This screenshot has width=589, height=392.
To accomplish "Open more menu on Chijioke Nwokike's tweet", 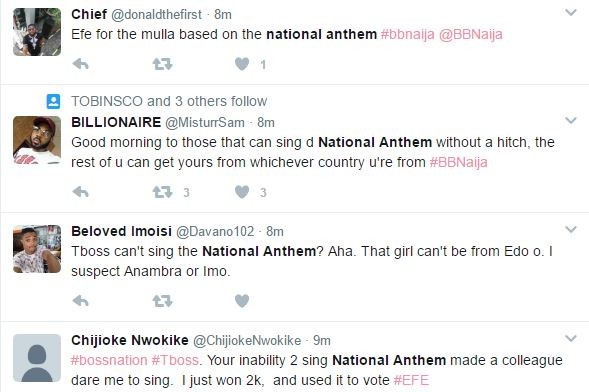I will pos(571,338).
